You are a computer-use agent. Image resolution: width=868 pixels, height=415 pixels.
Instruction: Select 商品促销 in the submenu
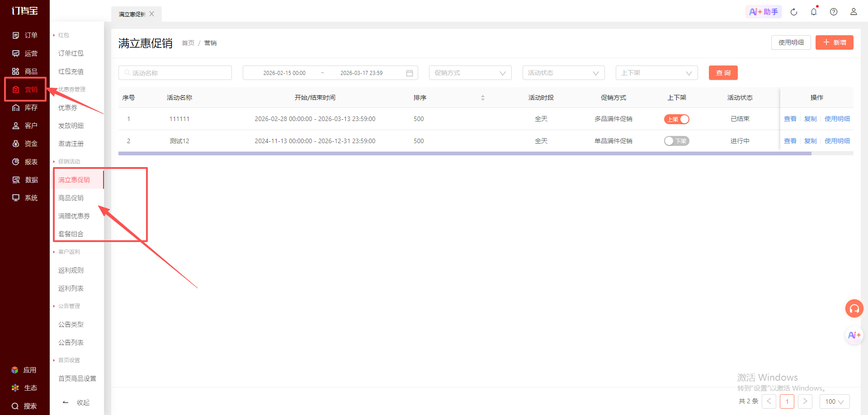[71, 198]
